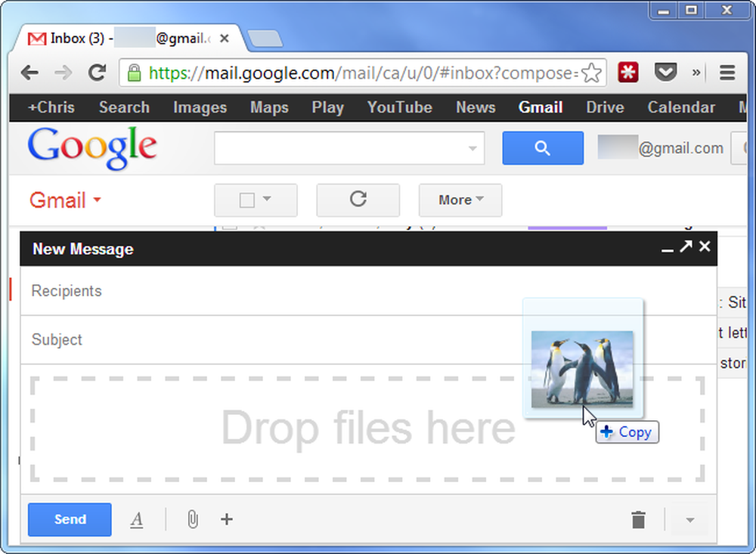
Task: Show hidden extensions with the chevron
Action: tap(696, 73)
